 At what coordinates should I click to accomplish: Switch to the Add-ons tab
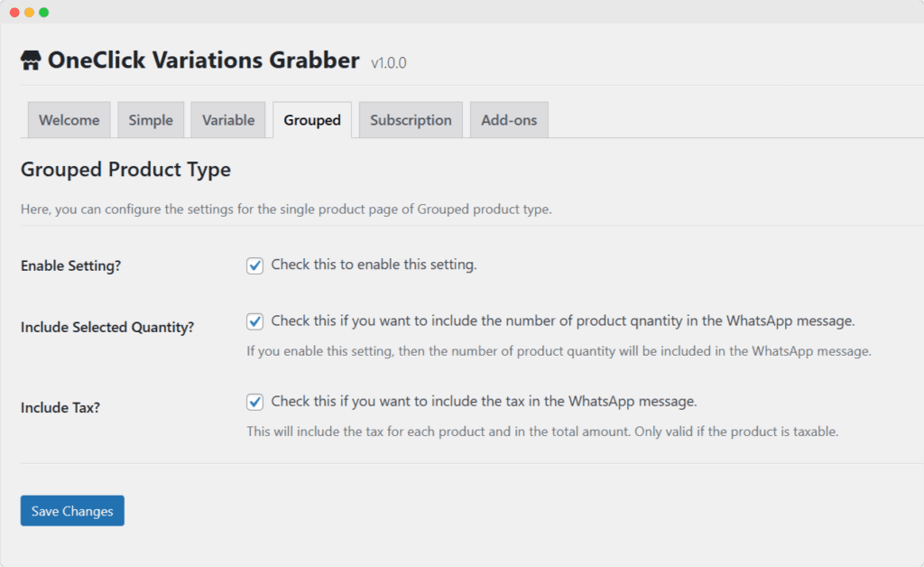click(508, 119)
